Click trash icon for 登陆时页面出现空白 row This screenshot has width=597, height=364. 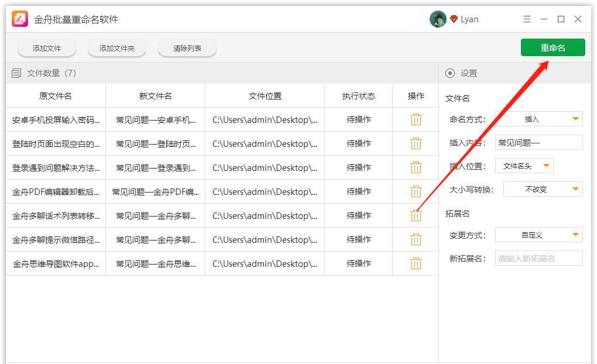(416, 143)
